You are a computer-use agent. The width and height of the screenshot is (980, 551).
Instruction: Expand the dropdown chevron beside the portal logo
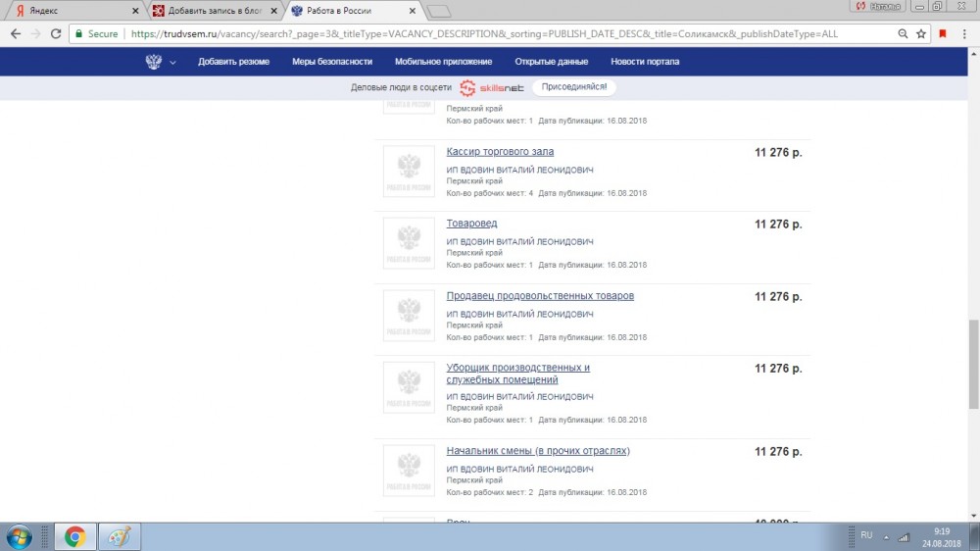[x=173, y=63]
